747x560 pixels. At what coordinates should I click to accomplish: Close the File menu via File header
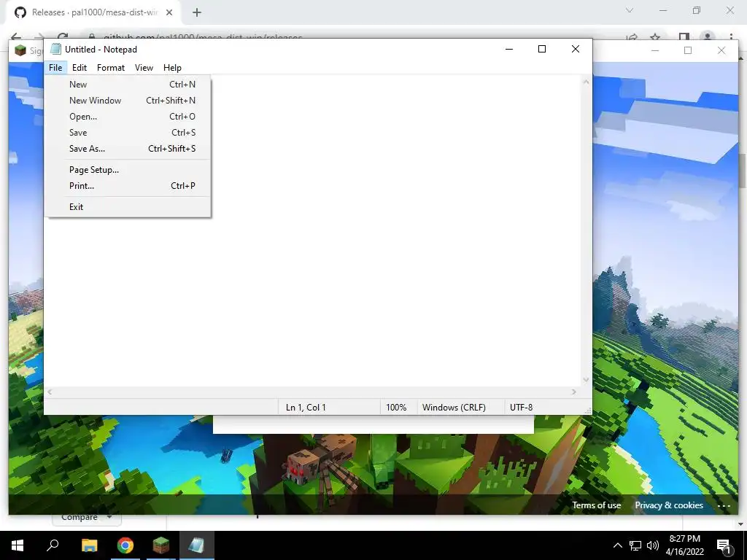pyautogui.click(x=55, y=68)
